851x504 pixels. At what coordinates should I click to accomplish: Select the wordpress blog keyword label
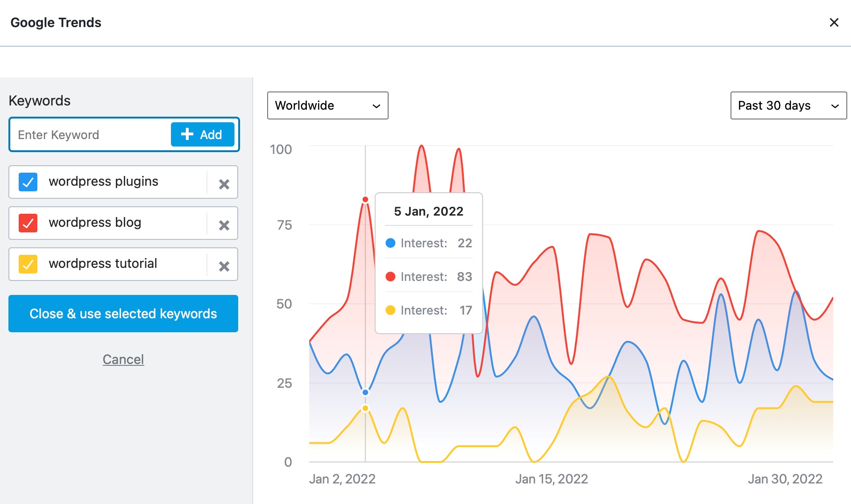95,223
